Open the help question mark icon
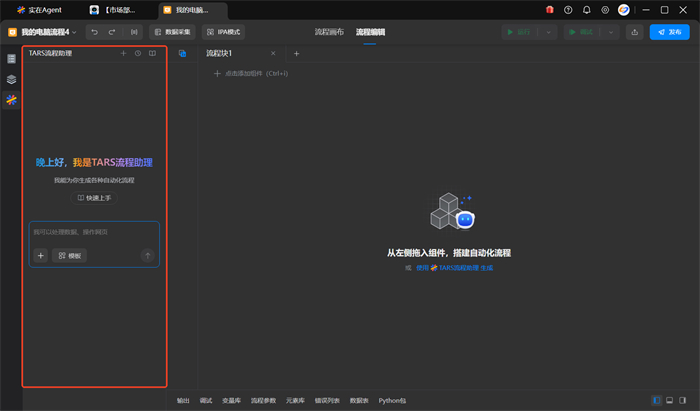This screenshot has height=411, width=700. [x=568, y=10]
